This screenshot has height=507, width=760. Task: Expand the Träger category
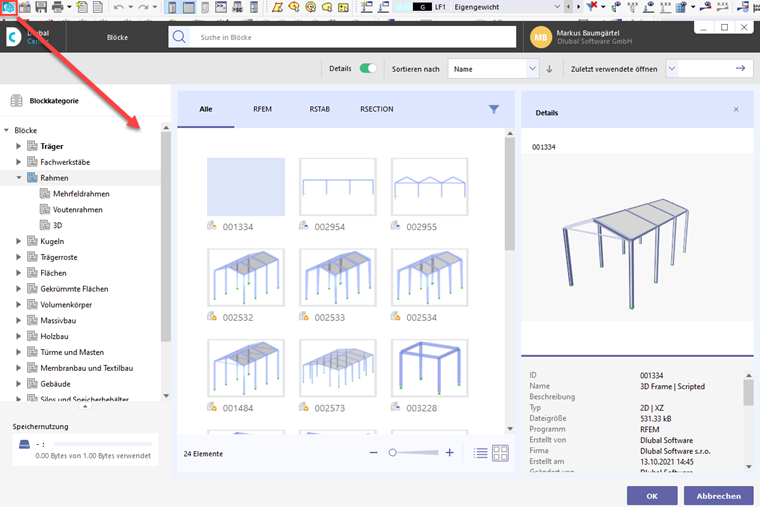tap(18, 146)
